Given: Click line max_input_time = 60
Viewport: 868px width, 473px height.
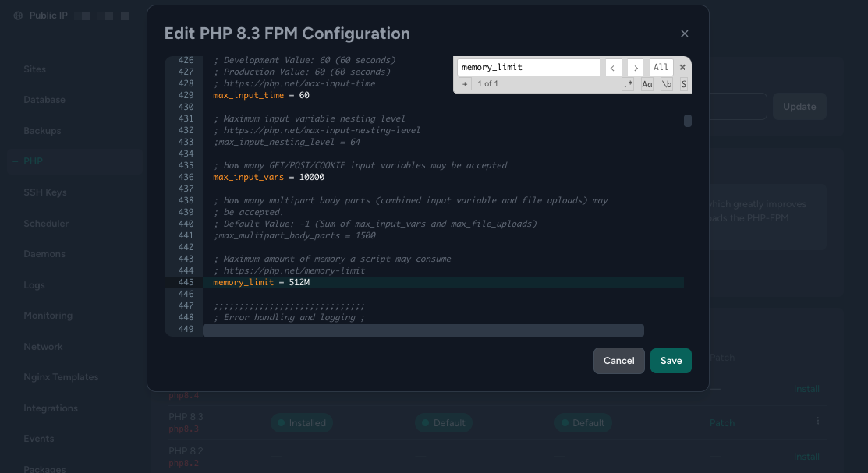Looking at the screenshot, I should tap(261, 95).
